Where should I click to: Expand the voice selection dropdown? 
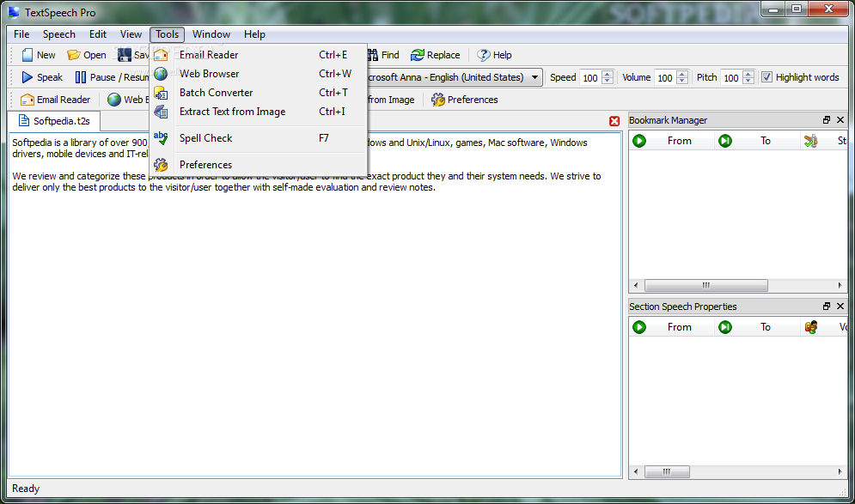click(535, 77)
